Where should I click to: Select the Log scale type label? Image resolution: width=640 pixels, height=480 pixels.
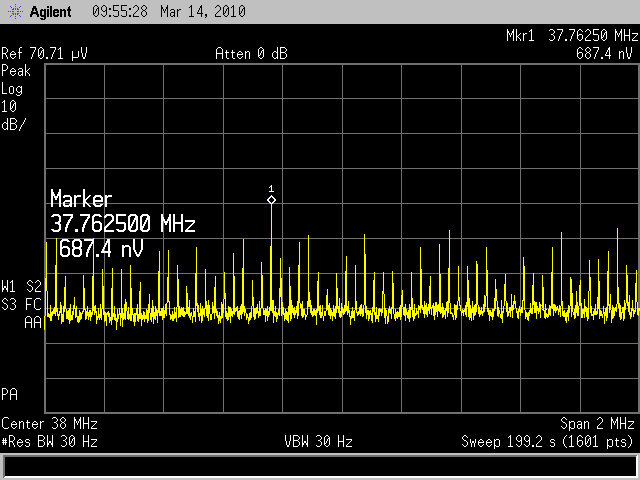tap(14, 89)
